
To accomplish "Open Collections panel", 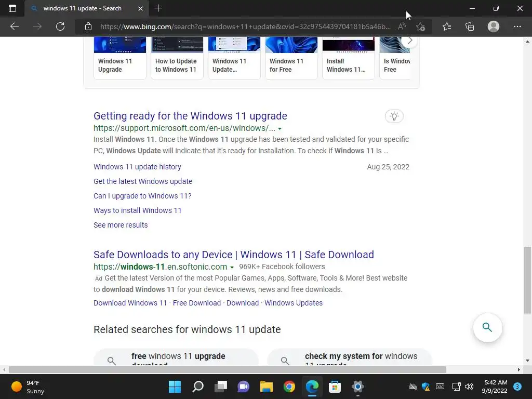I will tap(470, 26).
